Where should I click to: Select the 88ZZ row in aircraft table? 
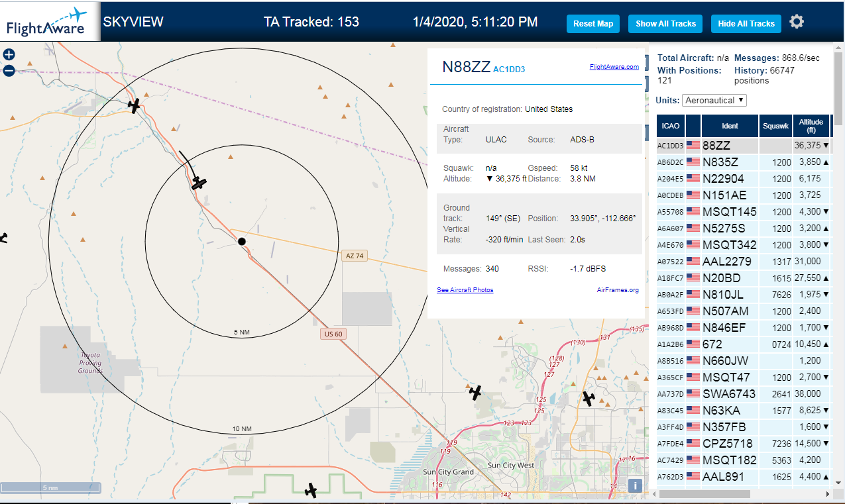[x=744, y=145]
